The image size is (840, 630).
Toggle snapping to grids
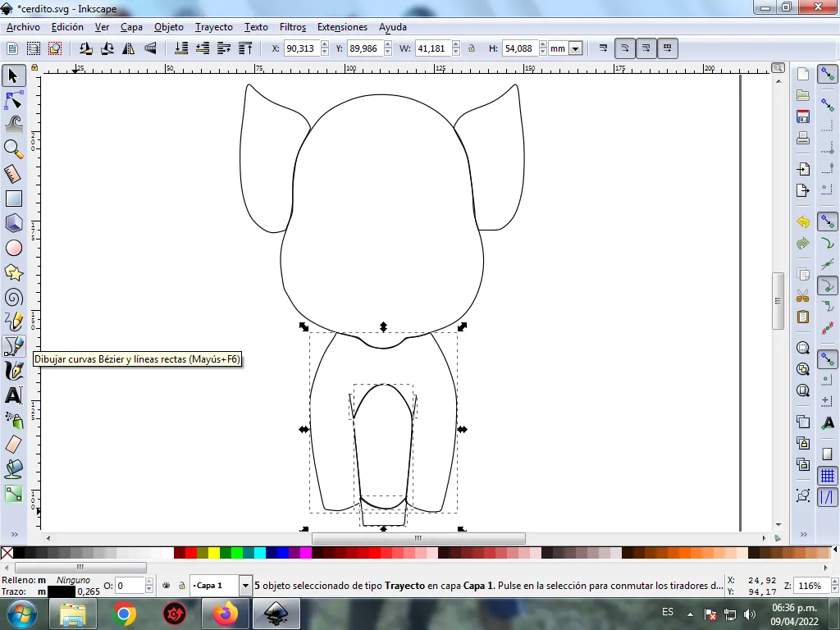click(828, 476)
